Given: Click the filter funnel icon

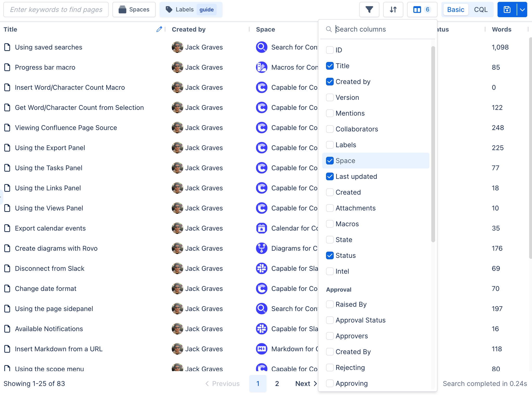Looking at the screenshot, I should tap(369, 10).
